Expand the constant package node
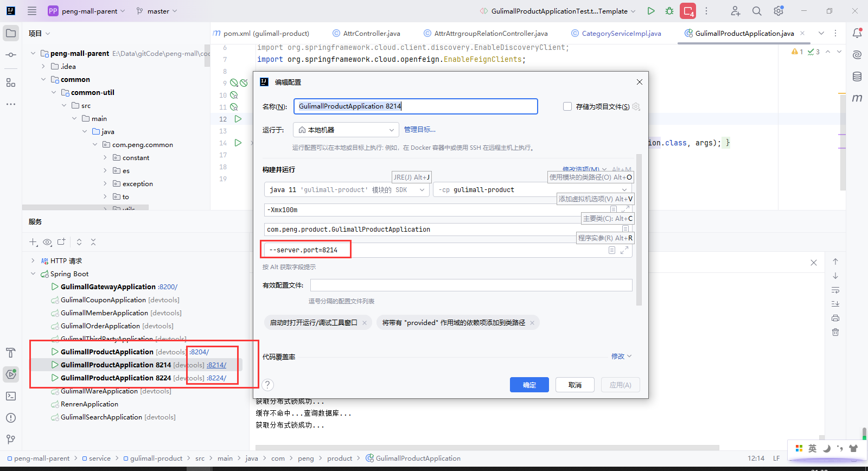This screenshot has height=471, width=868. 105,158
